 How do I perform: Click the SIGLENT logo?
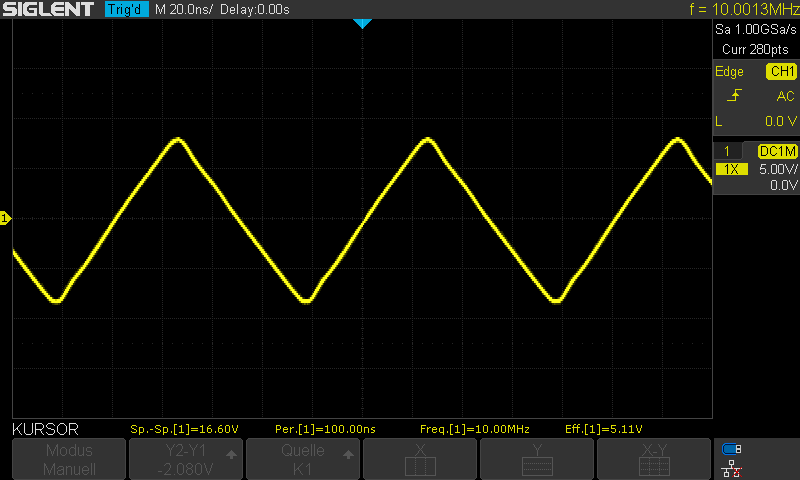pyautogui.click(x=48, y=9)
